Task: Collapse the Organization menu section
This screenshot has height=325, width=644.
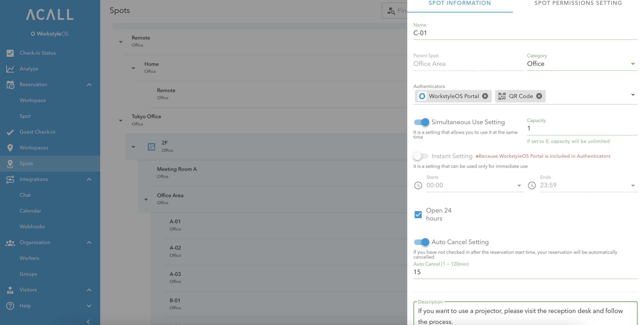Action: pyautogui.click(x=89, y=243)
